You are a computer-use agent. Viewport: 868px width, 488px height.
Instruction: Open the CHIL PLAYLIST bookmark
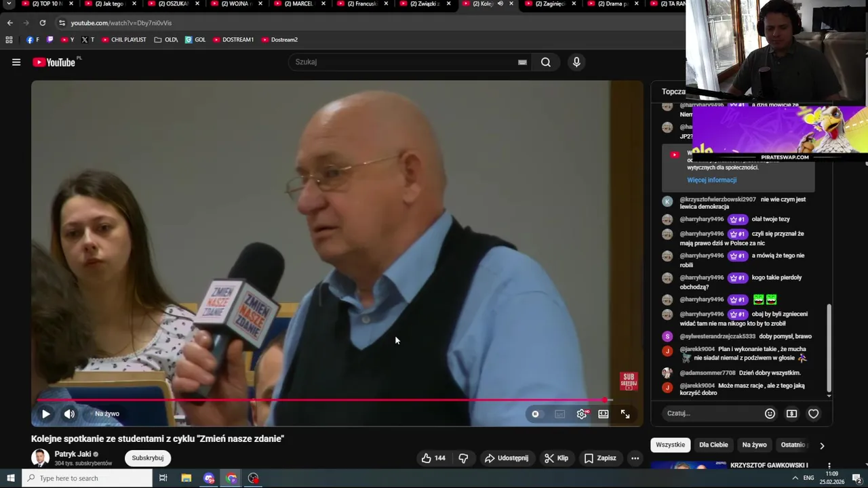coord(124,40)
